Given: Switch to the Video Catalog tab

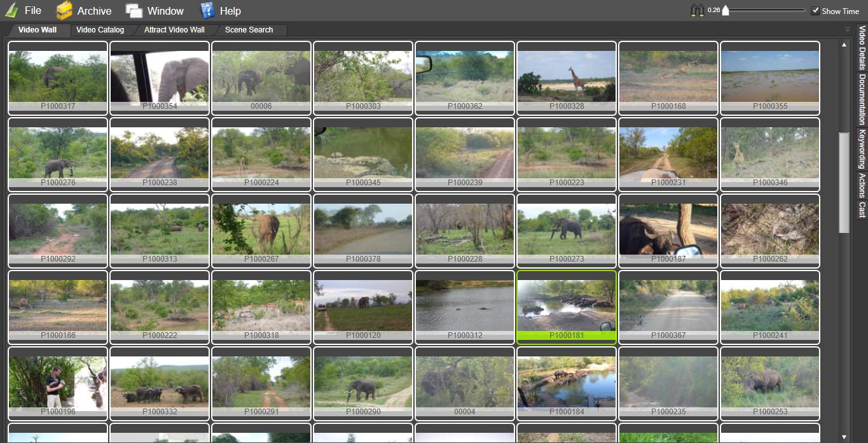Looking at the screenshot, I should (x=100, y=30).
